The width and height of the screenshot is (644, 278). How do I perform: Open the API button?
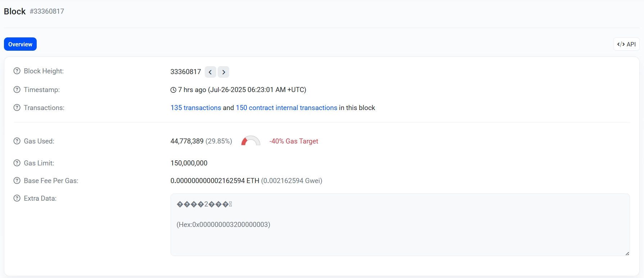coord(626,44)
